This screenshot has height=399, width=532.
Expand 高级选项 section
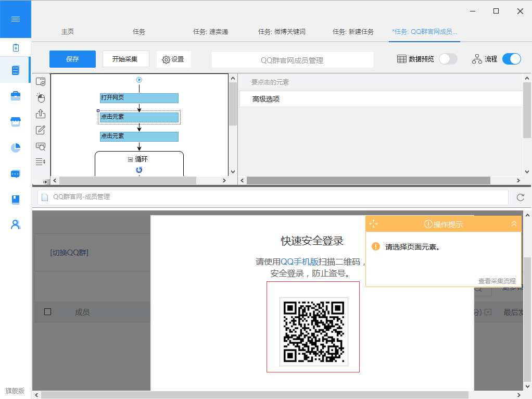click(x=381, y=99)
